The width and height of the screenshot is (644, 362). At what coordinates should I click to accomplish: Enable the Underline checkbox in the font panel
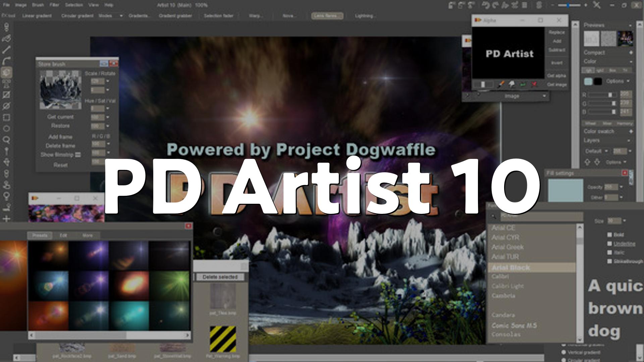[x=610, y=244]
